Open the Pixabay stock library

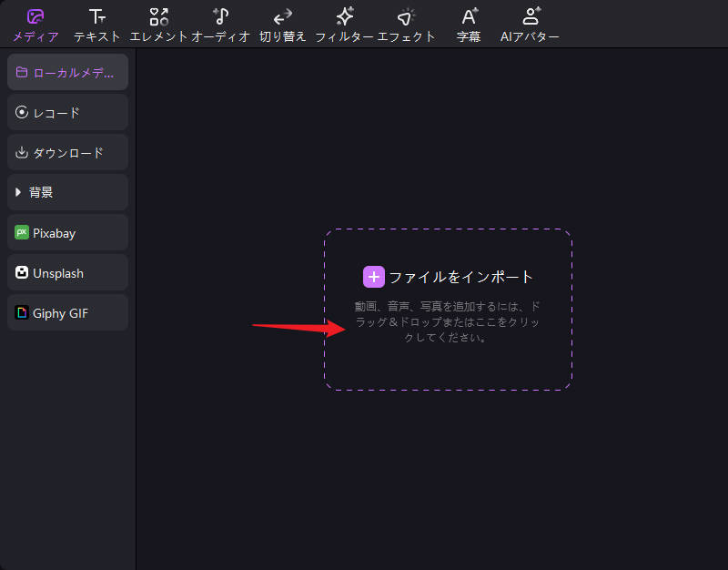(x=66, y=232)
